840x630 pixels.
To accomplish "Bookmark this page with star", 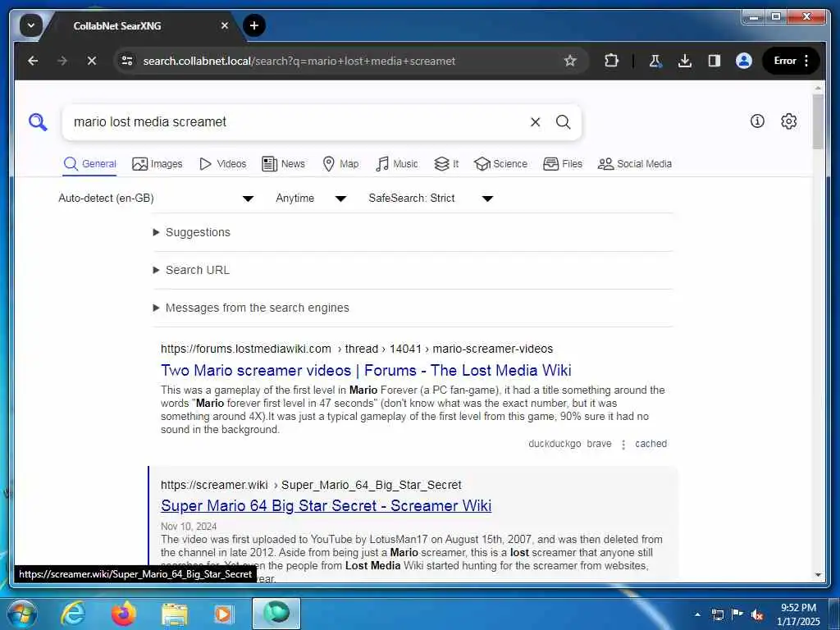I will click(570, 61).
